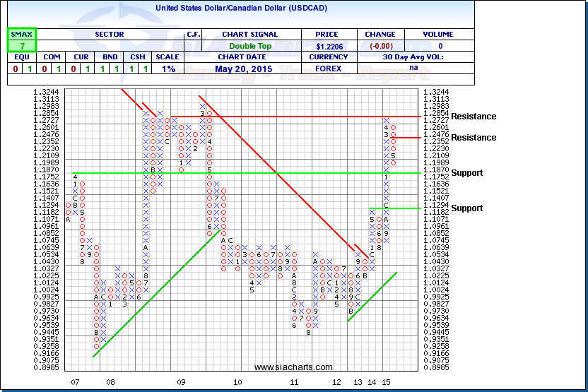This screenshot has height=392, width=588.
Task: Click the Double Top chart signal value
Action: click(x=249, y=46)
